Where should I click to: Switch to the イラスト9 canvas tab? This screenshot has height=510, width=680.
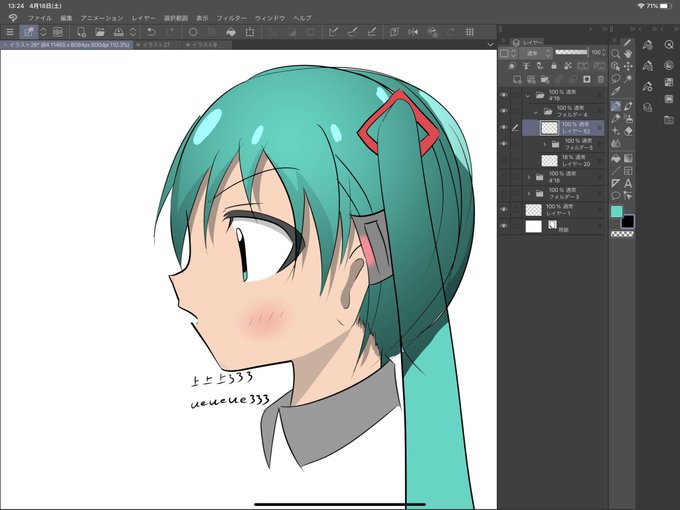click(205, 45)
